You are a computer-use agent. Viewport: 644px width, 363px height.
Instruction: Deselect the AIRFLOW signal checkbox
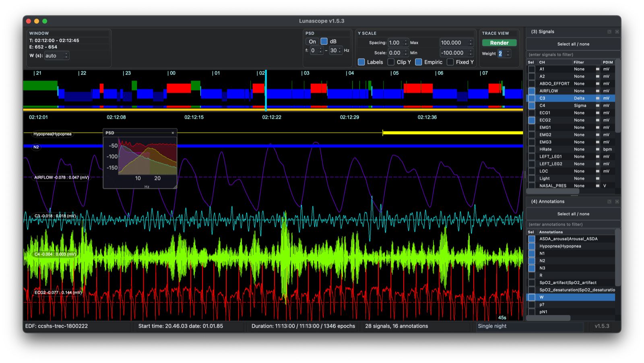coord(532,91)
